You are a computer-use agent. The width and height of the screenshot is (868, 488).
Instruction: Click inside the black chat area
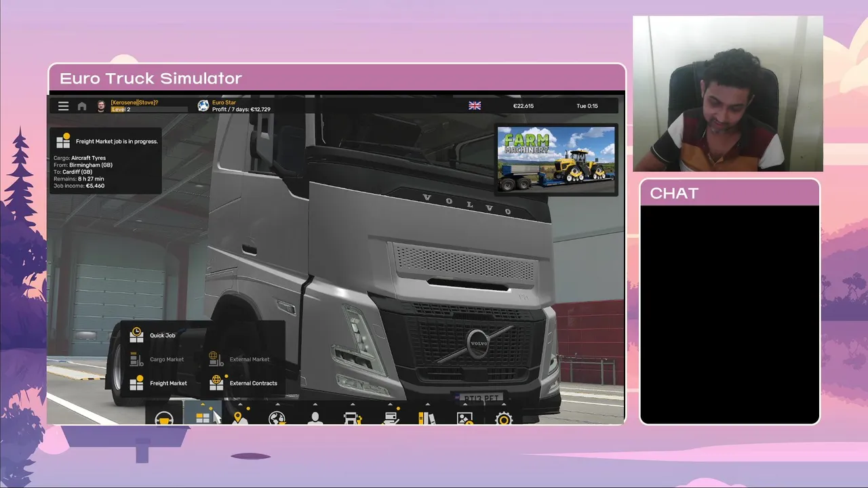tap(730, 314)
